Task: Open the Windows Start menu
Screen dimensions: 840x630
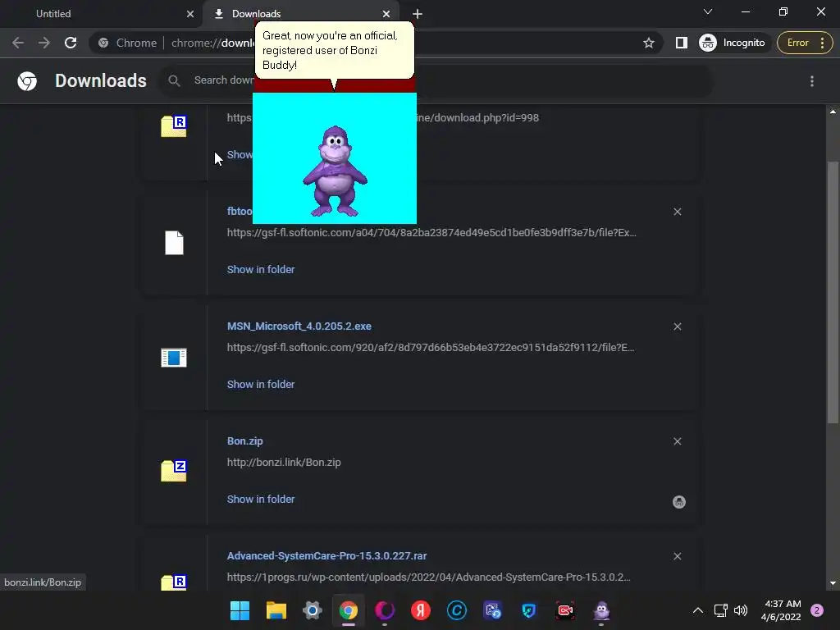Action: pos(240,610)
